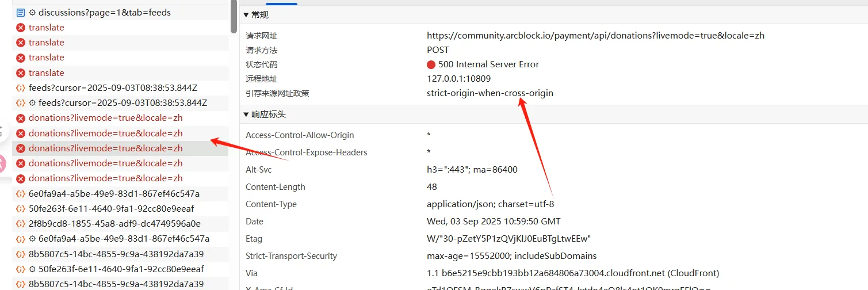
Task: Click the fetch icon next to 2f8b9cd8-1855 request
Action: coord(20,223)
